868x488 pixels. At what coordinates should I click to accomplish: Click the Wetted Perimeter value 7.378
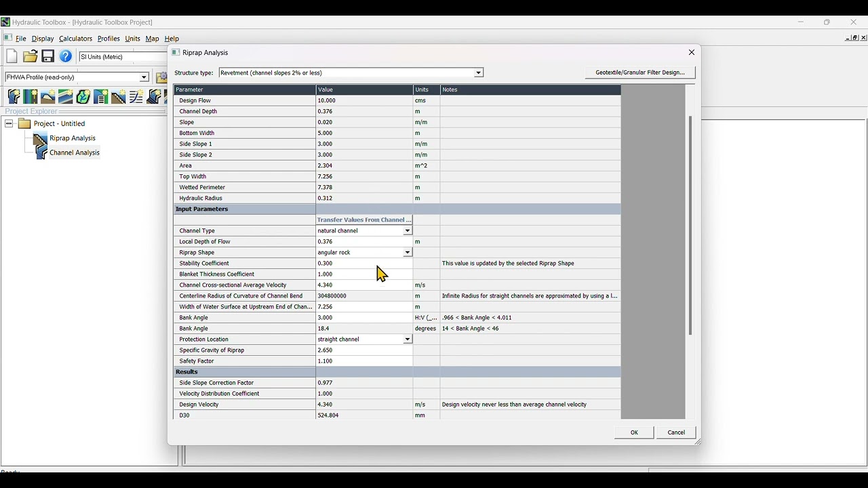[364, 187]
